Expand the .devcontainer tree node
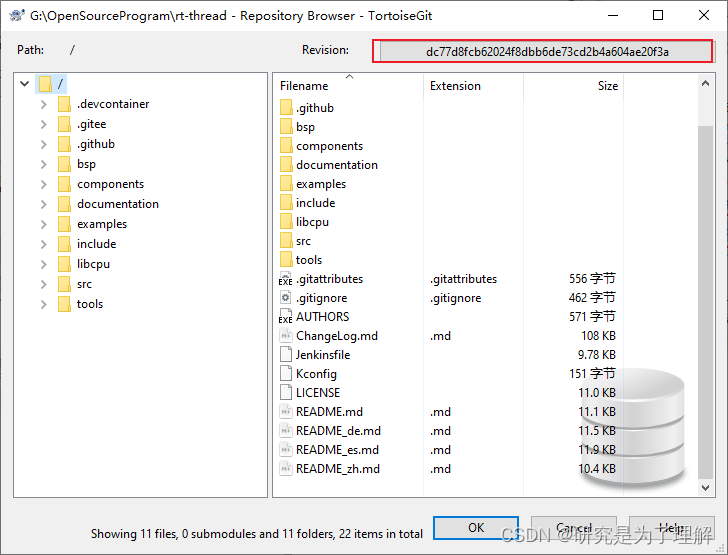This screenshot has height=555, width=728. (x=44, y=104)
